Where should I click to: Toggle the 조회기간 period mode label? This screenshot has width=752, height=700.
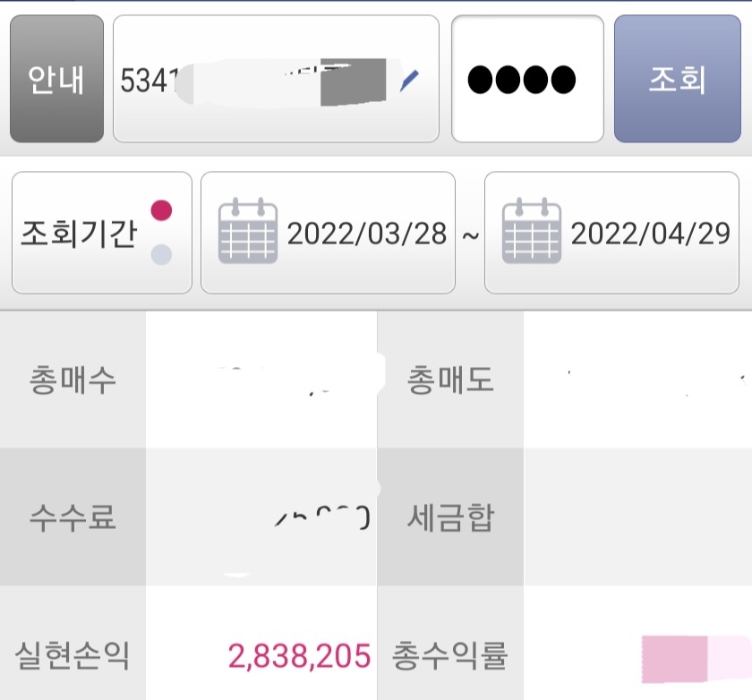(78, 234)
